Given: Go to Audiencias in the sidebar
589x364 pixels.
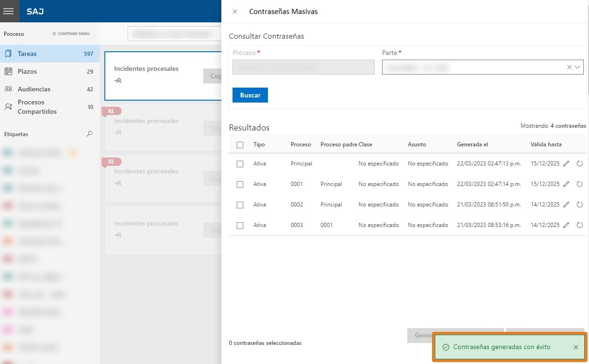Looking at the screenshot, I should point(34,89).
